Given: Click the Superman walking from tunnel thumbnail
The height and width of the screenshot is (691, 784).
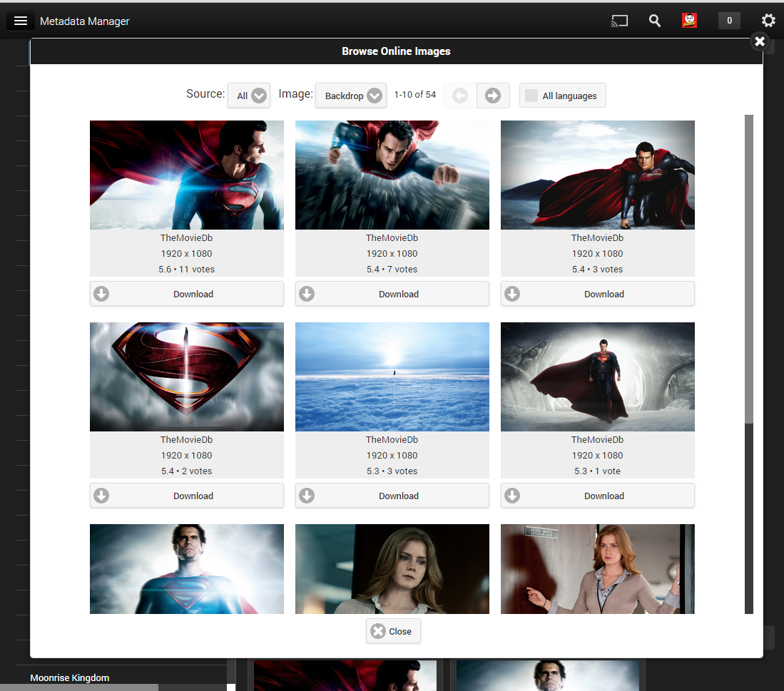Looking at the screenshot, I should pyautogui.click(x=598, y=377).
